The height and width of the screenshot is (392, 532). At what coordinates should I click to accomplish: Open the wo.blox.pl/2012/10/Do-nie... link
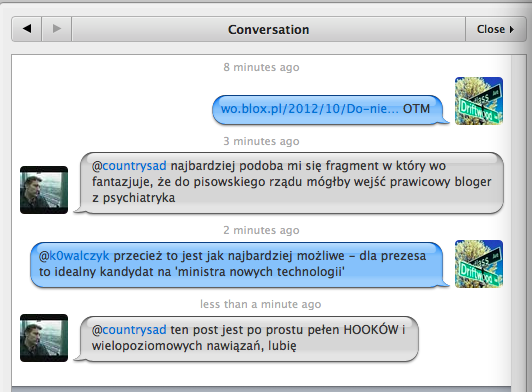point(309,109)
